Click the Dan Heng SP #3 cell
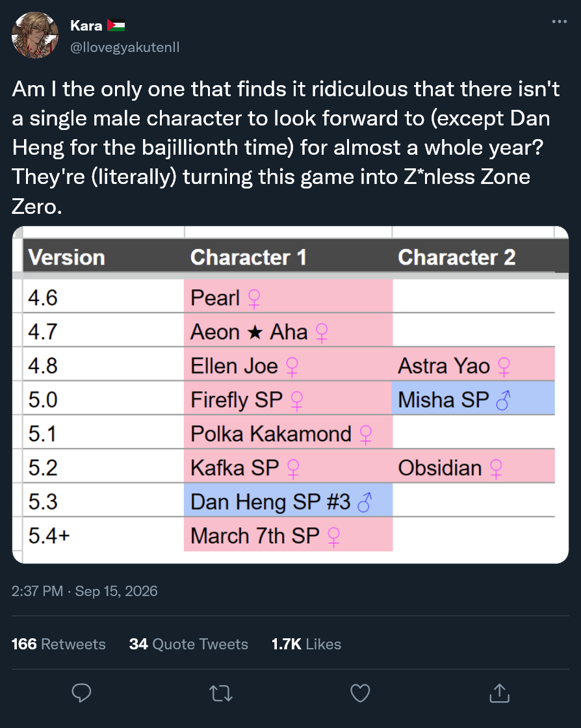This screenshot has height=728, width=581. (x=288, y=500)
